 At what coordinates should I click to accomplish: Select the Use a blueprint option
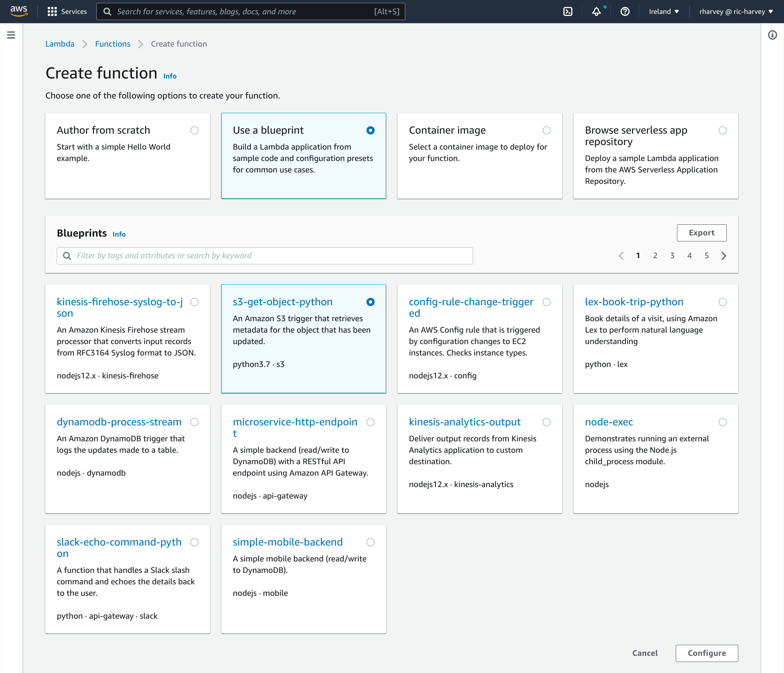click(x=371, y=130)
